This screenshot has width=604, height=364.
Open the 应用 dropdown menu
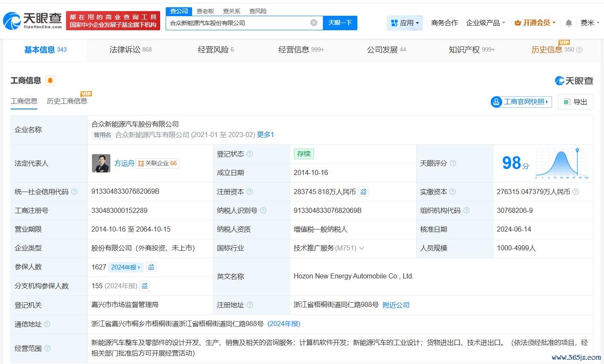coord(405,23)
